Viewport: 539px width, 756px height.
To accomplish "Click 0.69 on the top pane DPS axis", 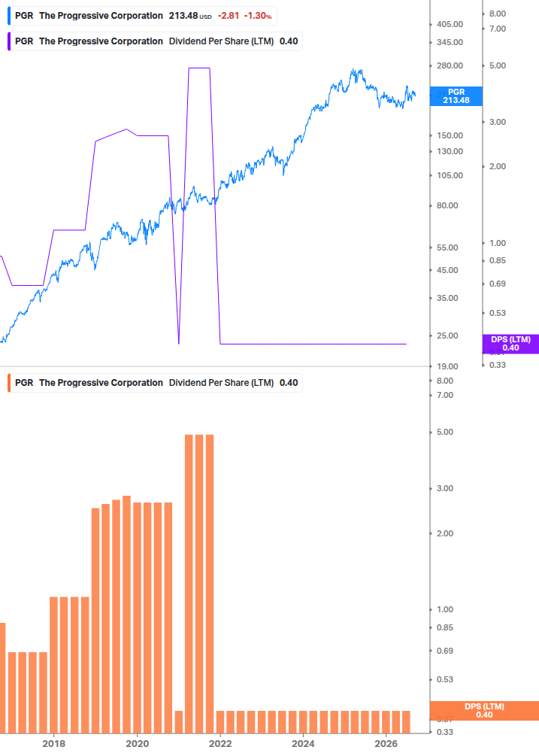I will coord(498,284).
